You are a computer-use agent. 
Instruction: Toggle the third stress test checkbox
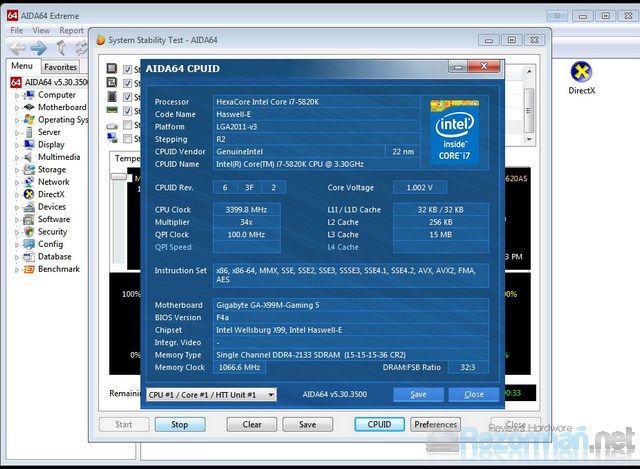pyautogui.click(x=127, y=97)
